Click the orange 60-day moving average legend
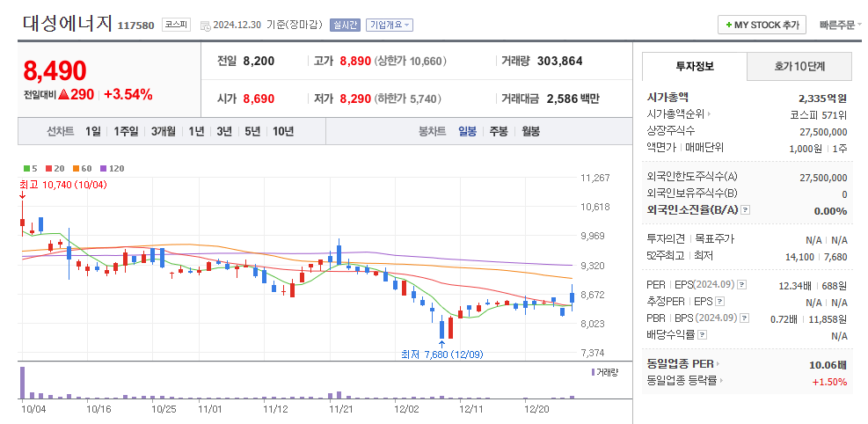The height and width of the screenshot is (424, 868). 82,168
